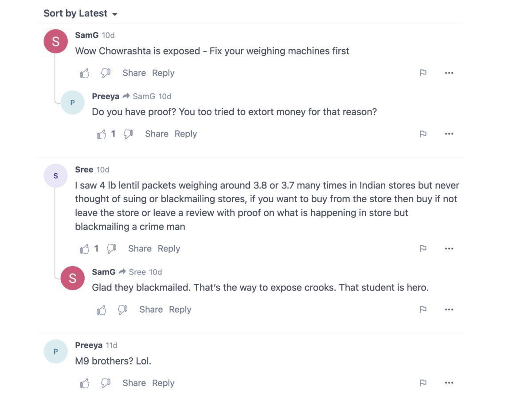Open the Sort by Latest dropdown
The image size is (532, 408).
tap(80, 14)
